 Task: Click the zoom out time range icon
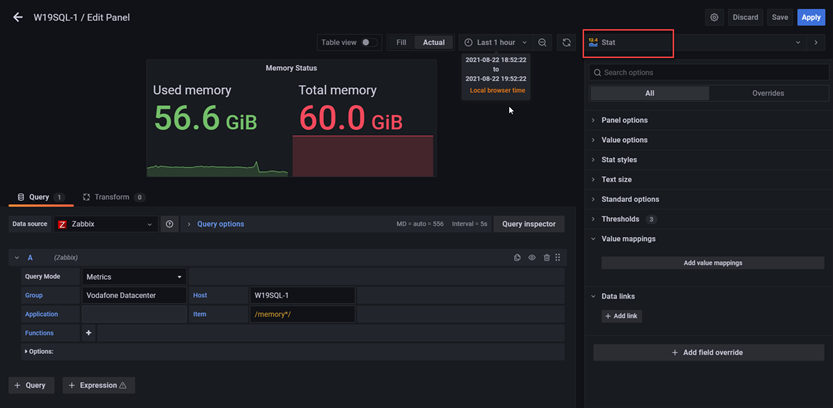click(542, 43)
